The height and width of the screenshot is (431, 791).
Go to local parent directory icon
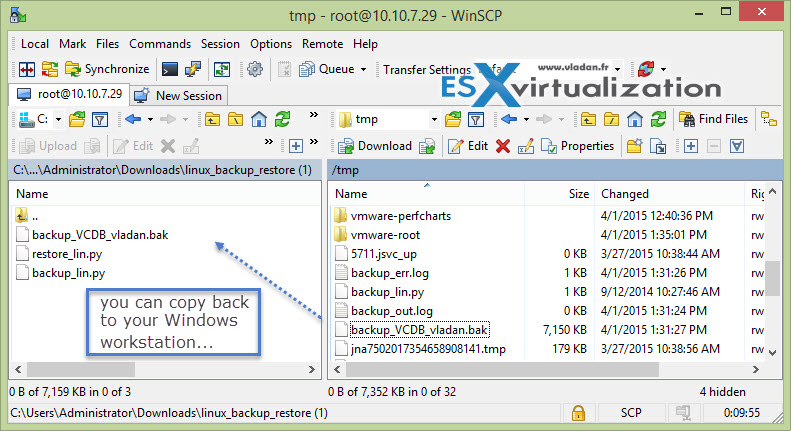[212, 120]
